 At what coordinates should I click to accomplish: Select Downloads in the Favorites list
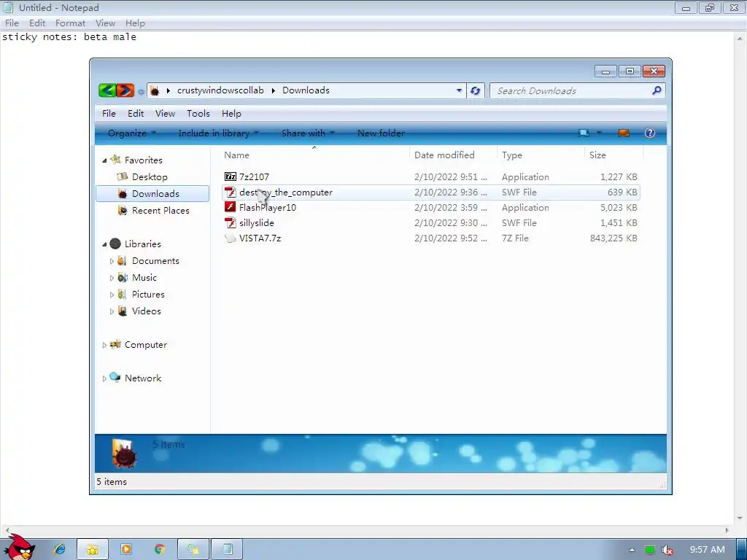tap(152, 193)
